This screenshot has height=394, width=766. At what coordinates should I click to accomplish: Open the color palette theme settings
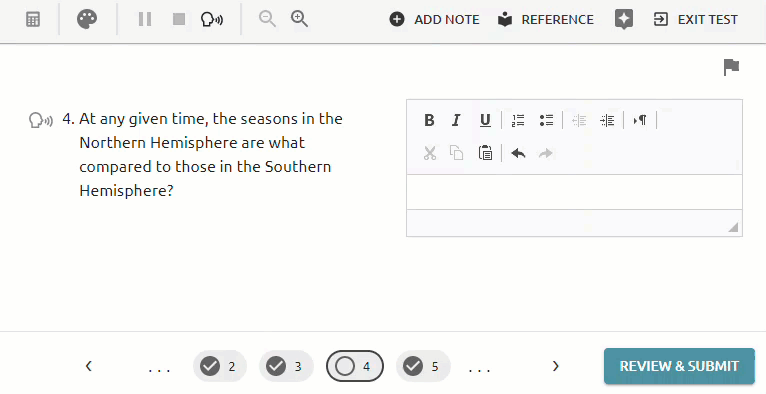(87, 20)
